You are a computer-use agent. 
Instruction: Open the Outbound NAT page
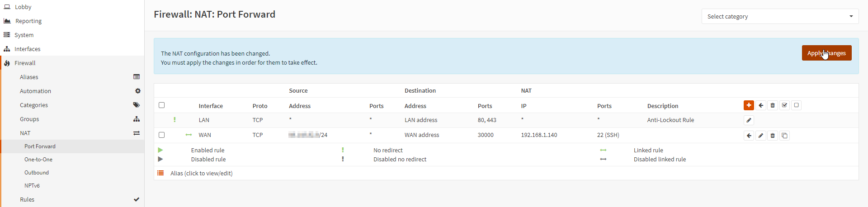[x=37, y=173]
